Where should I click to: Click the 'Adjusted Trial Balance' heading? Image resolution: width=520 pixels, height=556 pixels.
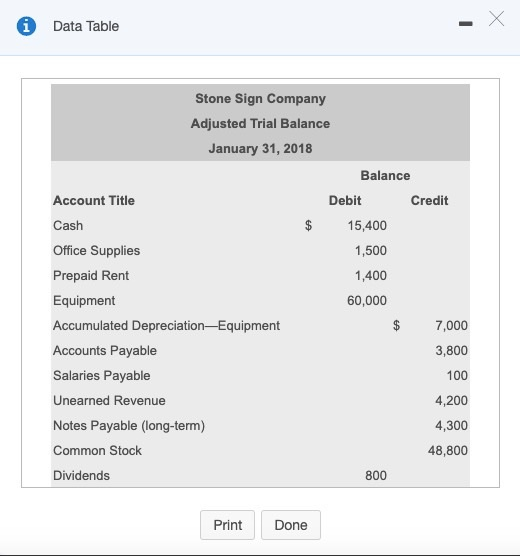(x=260, y=123)
